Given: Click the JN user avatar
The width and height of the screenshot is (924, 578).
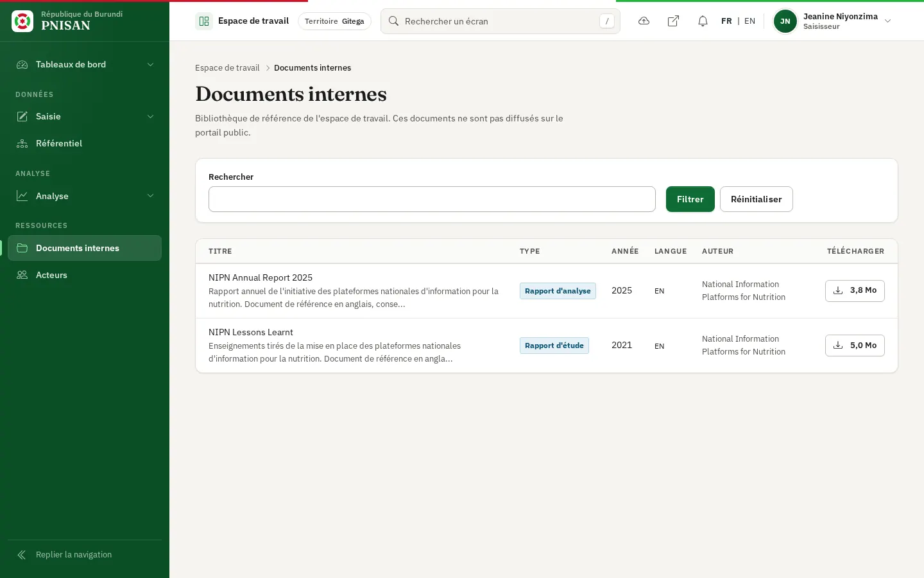Looking at the screenshot, I should pos(785,21).
